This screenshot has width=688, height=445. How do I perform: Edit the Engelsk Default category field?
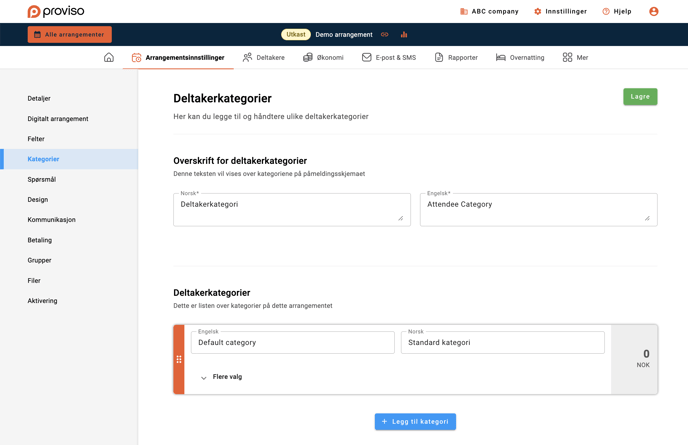pyautogui.click(x=293, y=343)
